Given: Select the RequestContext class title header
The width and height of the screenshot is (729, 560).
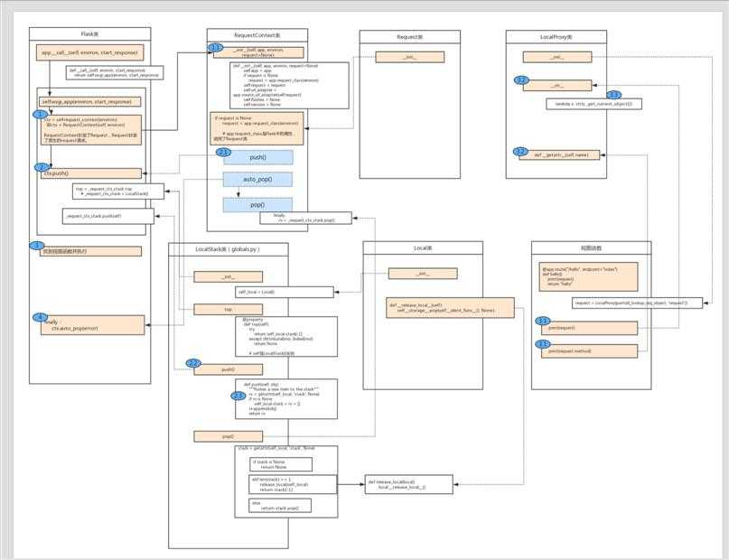Looking at the screenshot, I should (x=257, y=35).
